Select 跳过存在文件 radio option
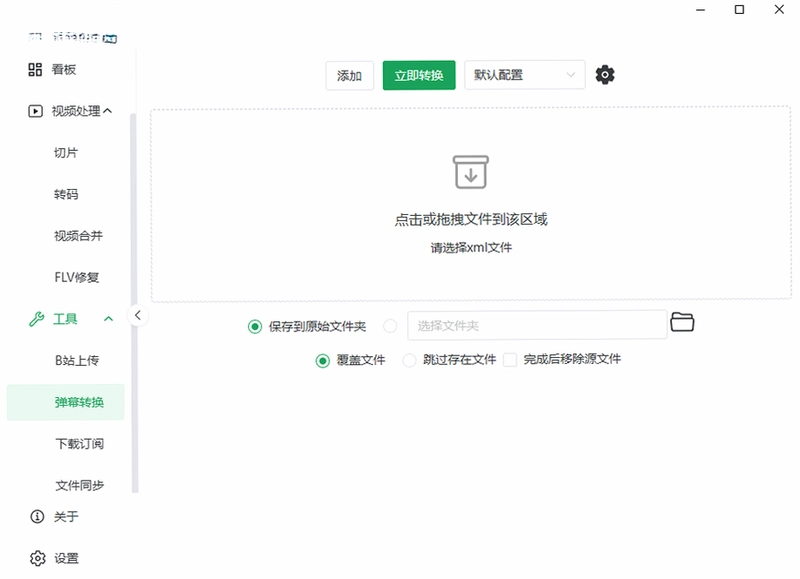The height and width of the screenshot is (579, 800). pyautogui.click(x=409, y=361)
